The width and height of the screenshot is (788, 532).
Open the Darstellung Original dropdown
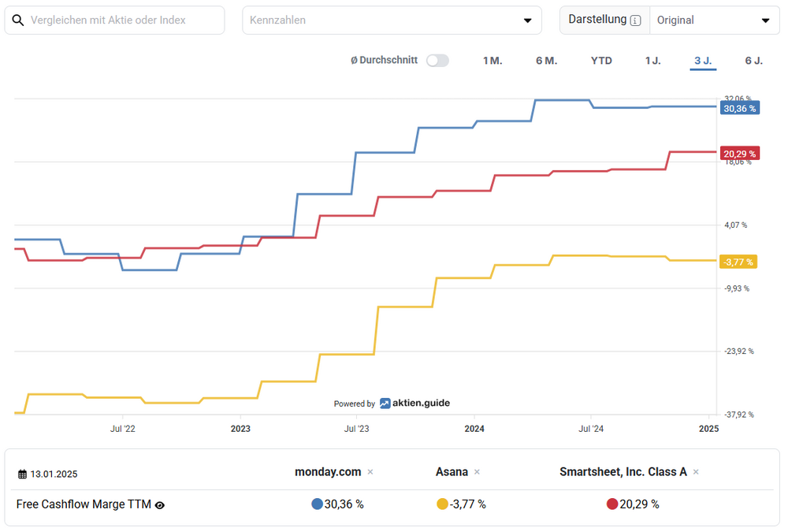[714, 20]
